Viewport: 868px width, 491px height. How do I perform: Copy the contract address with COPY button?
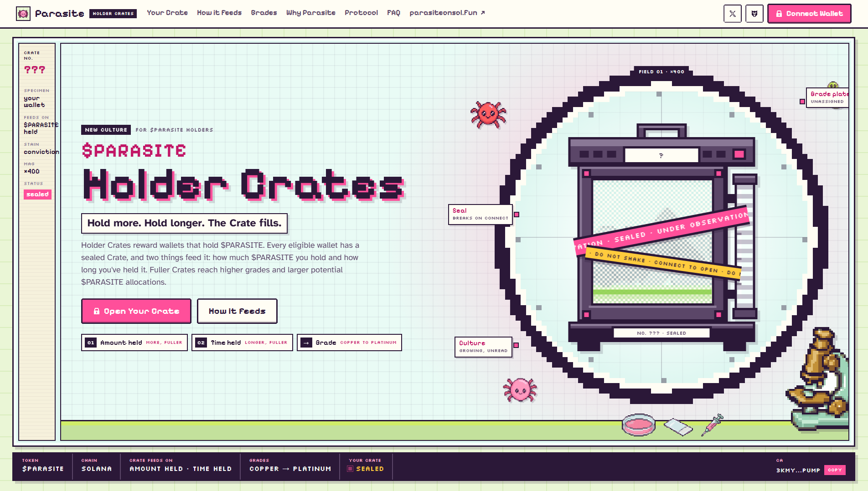coord(834,470)
